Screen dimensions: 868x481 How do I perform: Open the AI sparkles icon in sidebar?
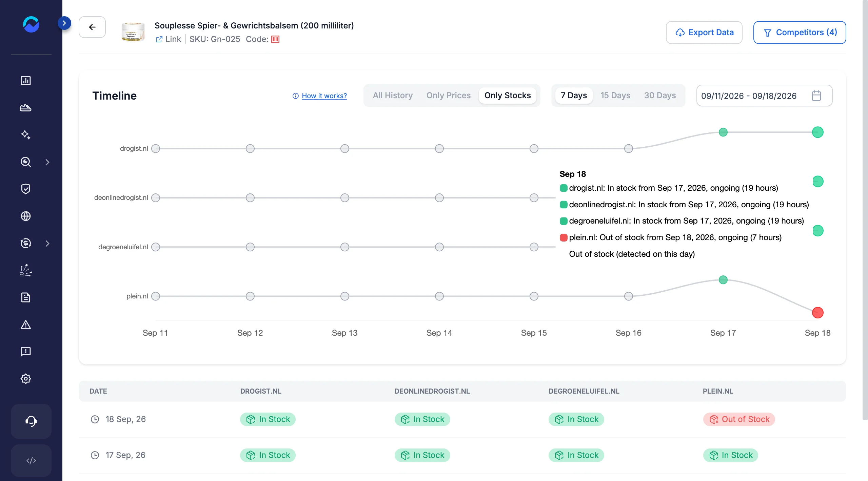[x=26, y=135]
